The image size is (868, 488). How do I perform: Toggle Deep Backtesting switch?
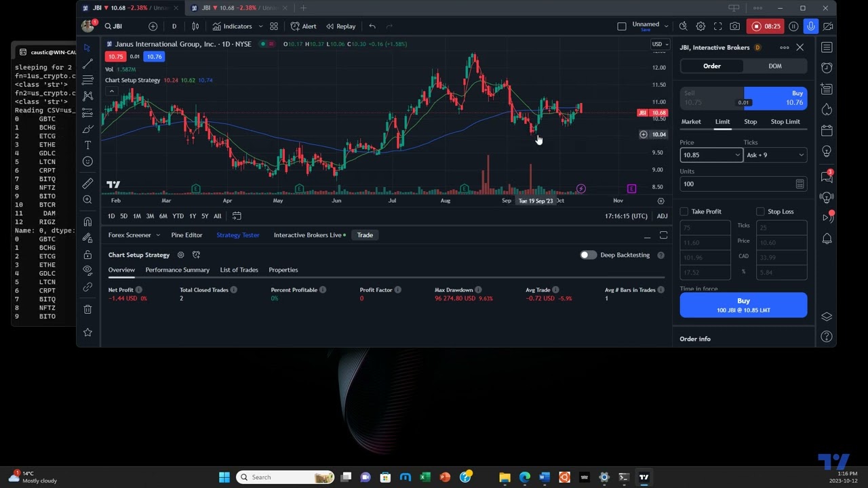pyautogui.click(x=588, y=255)
